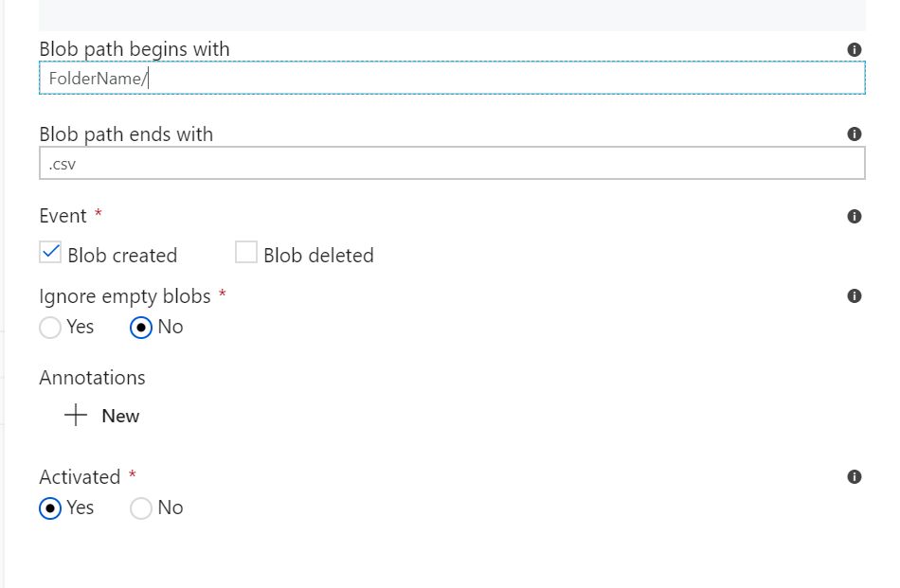Click the 'Blob path begins with' label

click(x=134, y=48)
